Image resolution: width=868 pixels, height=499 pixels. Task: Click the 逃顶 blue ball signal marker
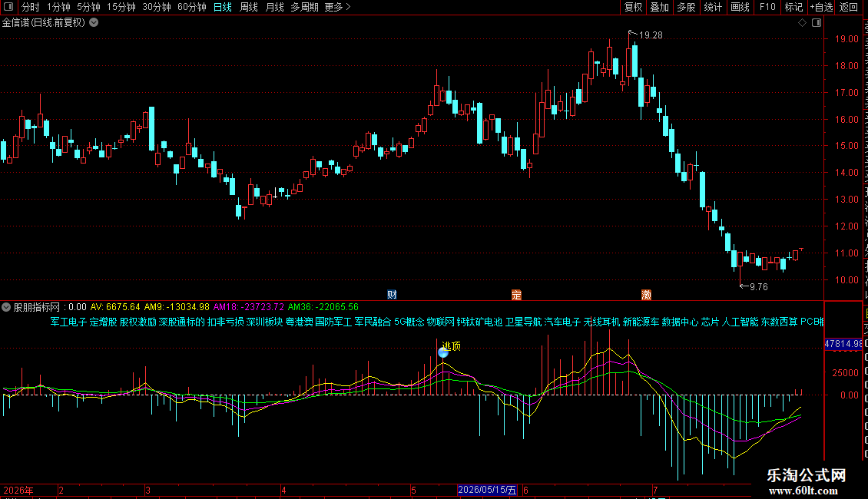(x=443, y=352)
